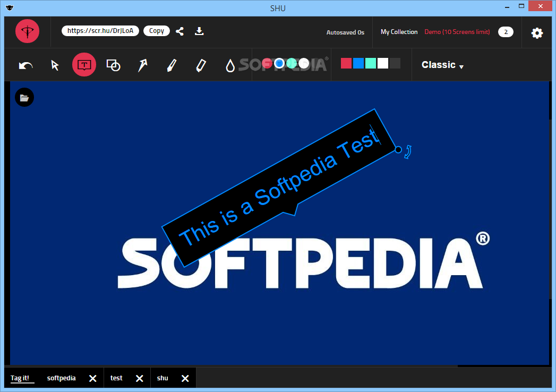Screen dimensions: 556x392
Task: Click the resize handle circle on text box
Action: coord(398,150)
